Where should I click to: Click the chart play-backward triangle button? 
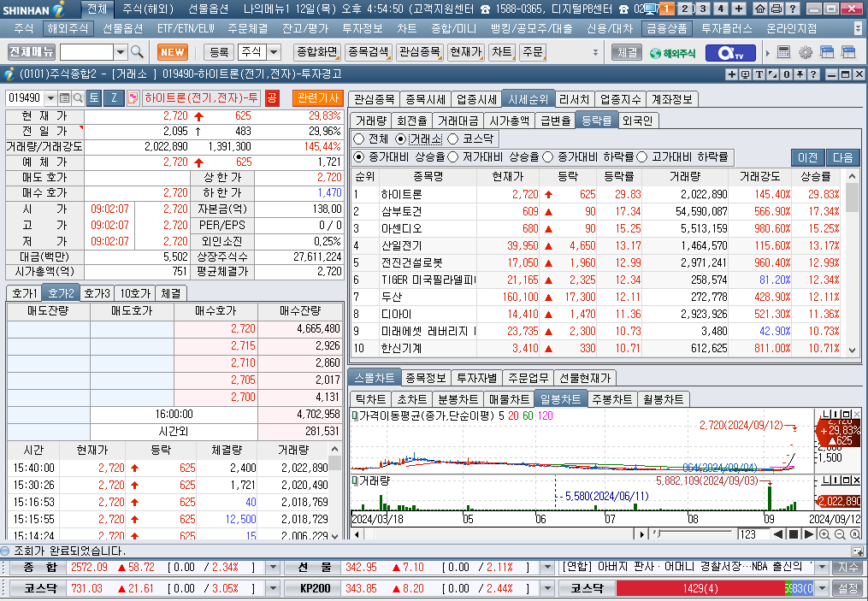coord(778,534)
